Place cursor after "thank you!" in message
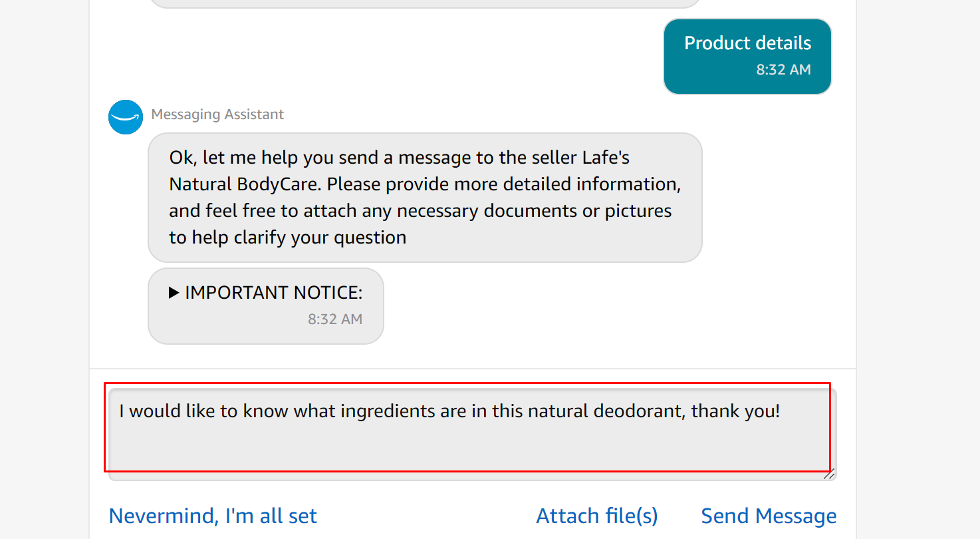Viewport: 980px width, 539px height. pos(781,411)
